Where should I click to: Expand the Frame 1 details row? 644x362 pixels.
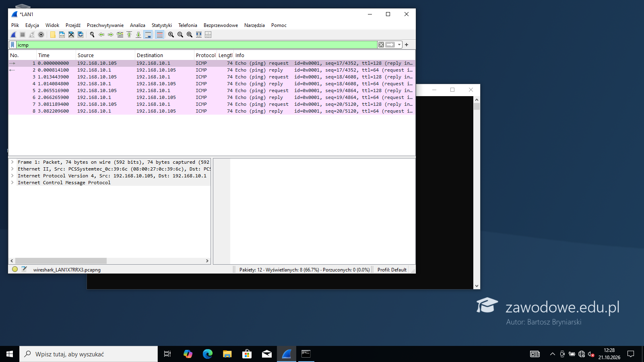tap(12, 162)
